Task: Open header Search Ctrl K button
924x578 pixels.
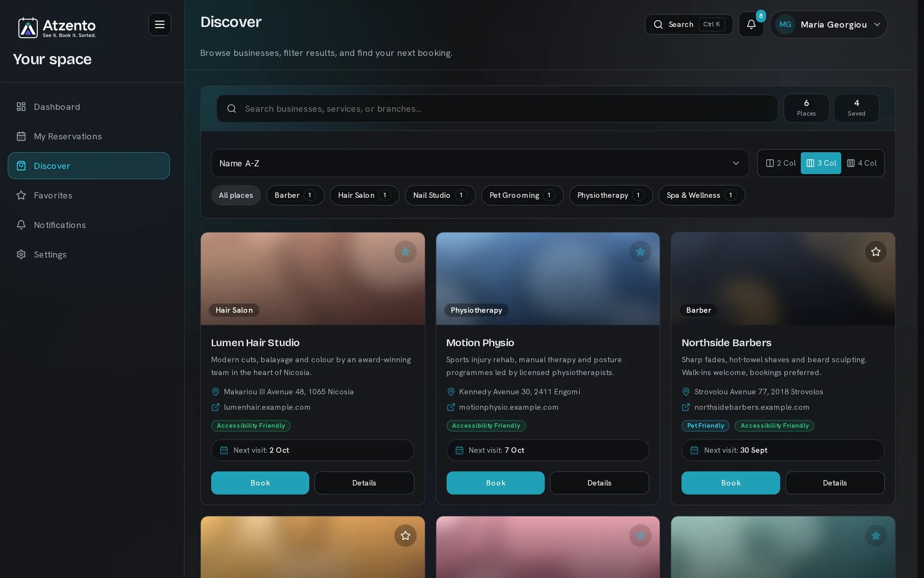Action: tap(689, 24)
